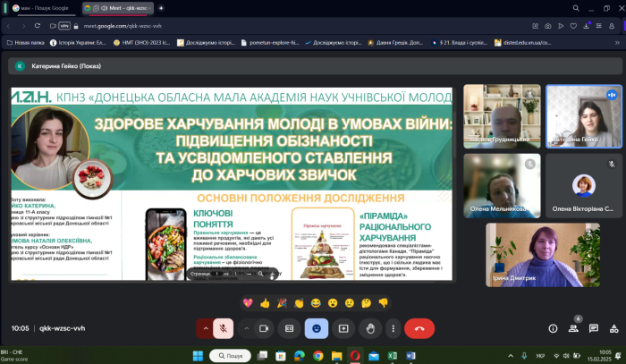Toggle the camera on or off
This screenshot has height=364, width=626.
pyautogui.click(x=264, y=328)
